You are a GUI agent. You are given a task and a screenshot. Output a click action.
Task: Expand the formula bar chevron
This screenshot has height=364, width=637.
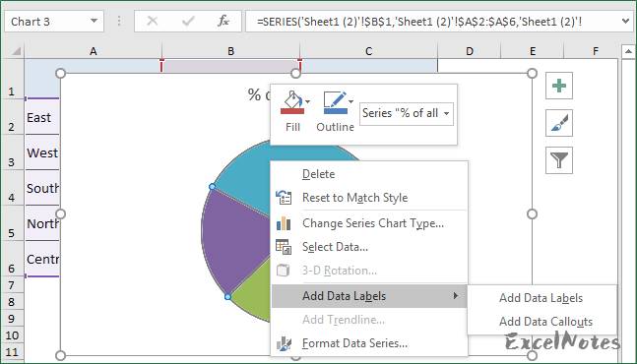(x=625, y=21)
